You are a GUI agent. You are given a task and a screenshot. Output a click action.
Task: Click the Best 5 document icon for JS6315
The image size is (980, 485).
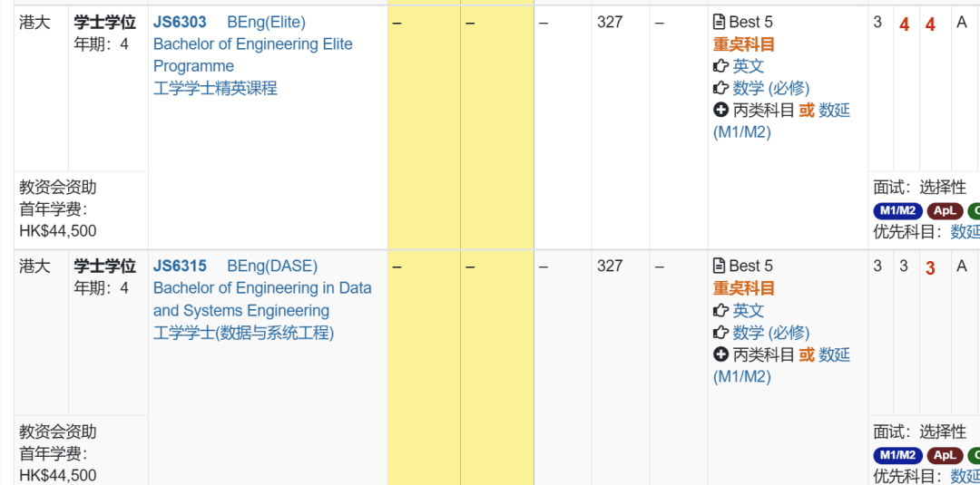pos(720,266)
